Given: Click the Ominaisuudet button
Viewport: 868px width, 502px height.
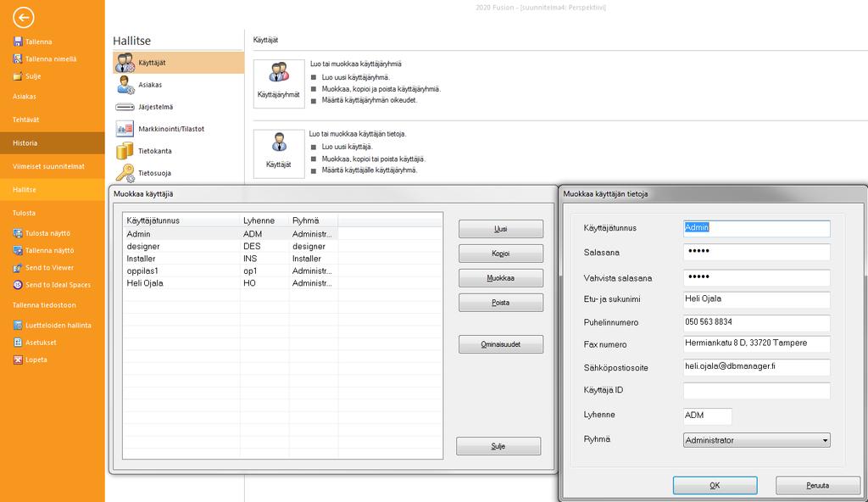Looking at the screenshot, I should pyautogui.click(x=500, y=344).
